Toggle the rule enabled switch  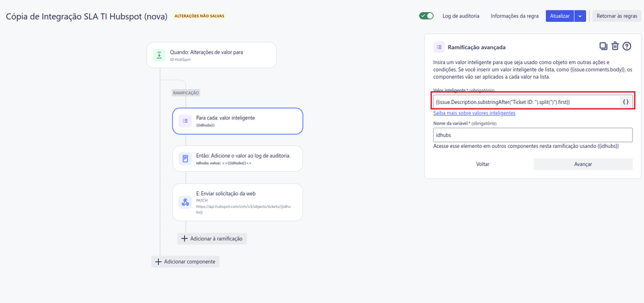(x=427, y=16)
